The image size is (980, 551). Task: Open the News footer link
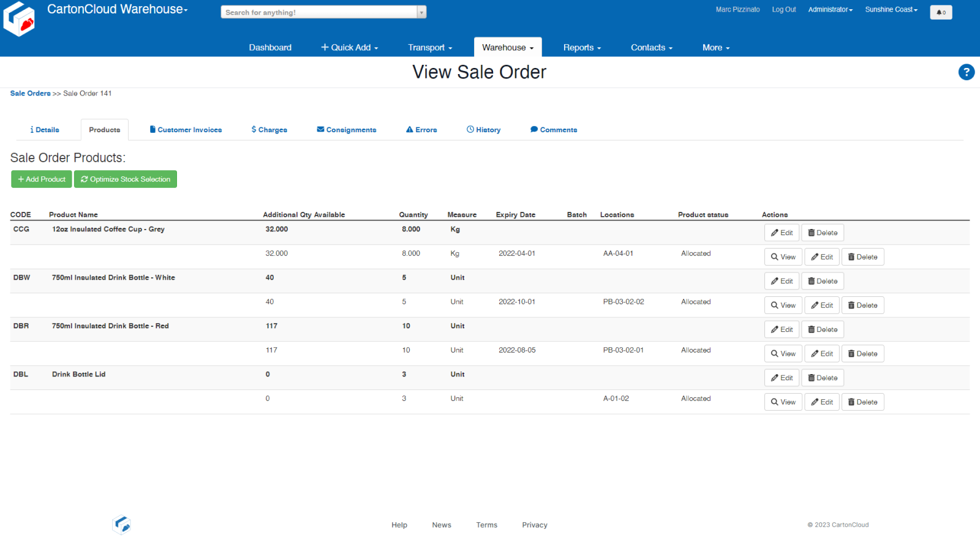click(442, 525)
